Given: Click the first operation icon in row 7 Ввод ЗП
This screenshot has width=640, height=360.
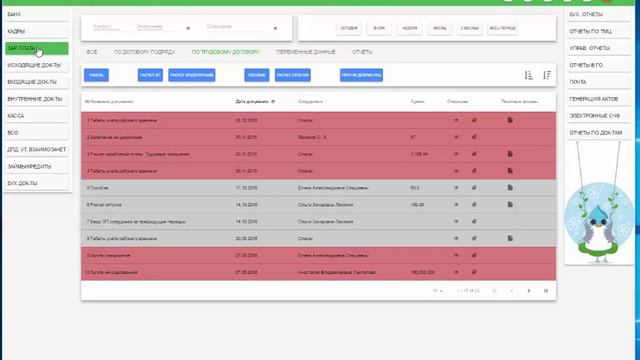Looking at the screenshot, I should 456,222.
